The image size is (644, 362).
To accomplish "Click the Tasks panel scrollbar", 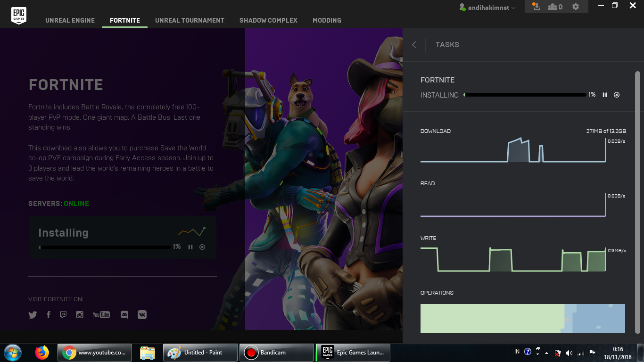I will [x=637, y=203].
